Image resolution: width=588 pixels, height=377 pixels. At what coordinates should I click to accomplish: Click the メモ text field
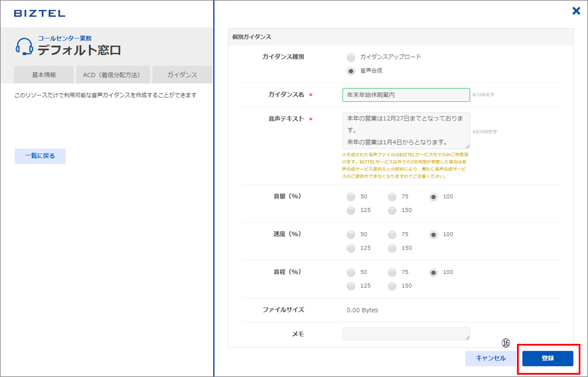pos(406,334)
